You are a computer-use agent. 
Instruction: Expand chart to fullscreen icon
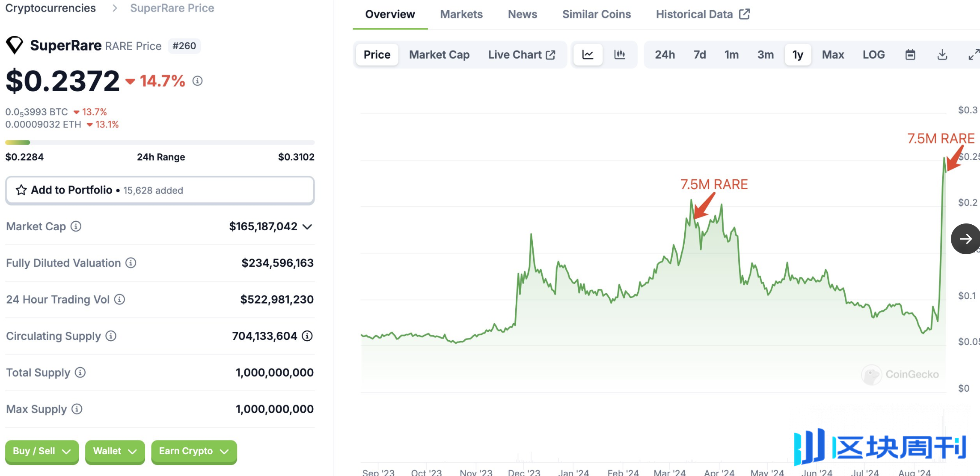coord(974,55)
